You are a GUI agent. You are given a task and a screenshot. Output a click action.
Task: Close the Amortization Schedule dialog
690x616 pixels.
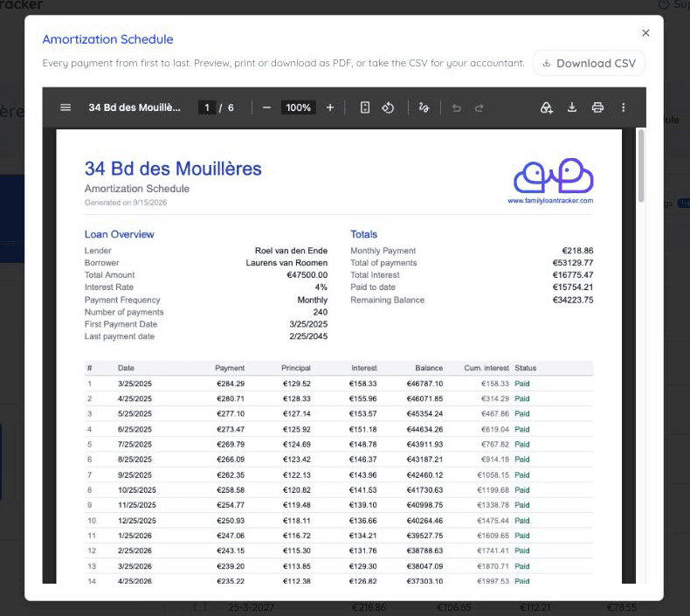click(645, 33)
